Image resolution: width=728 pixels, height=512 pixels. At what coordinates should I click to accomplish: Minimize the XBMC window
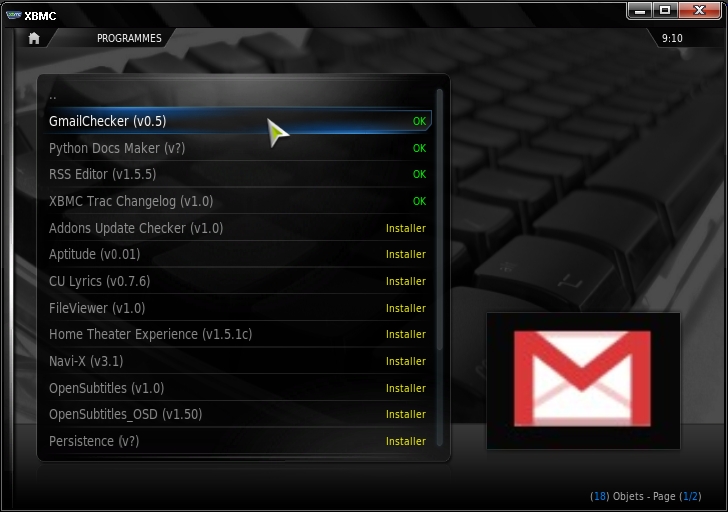[x=640, y=11]
